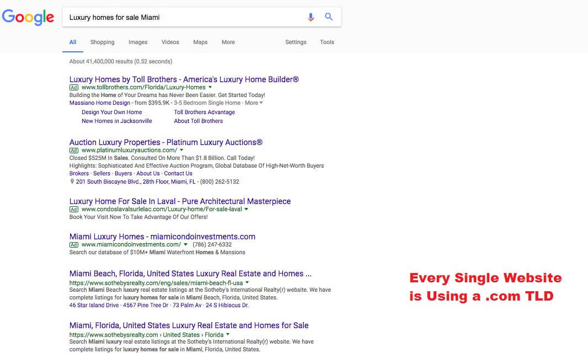Open the Images tab
This screenshot has height=364, width=588.
[138, 42]
